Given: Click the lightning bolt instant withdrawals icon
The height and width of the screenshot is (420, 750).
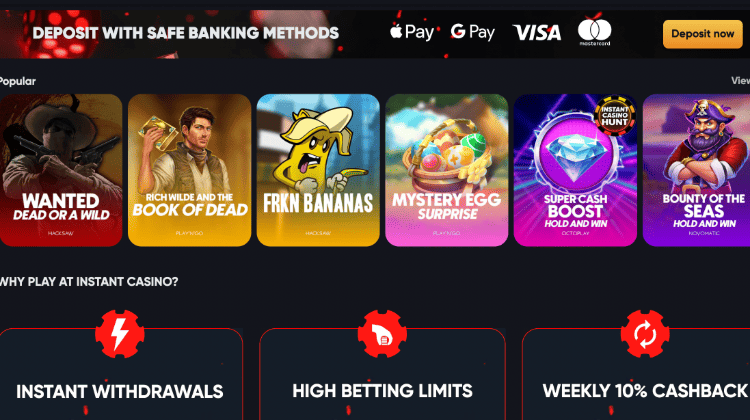Looking at the screenshot, I should [x=120, y=334].
